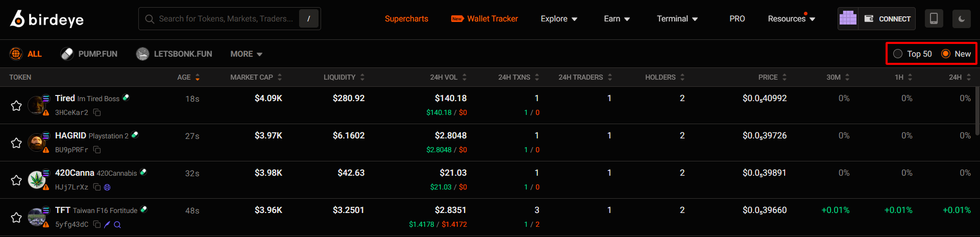Sort by 24H TXNS column
980x237 pixels.
[519, 77]
